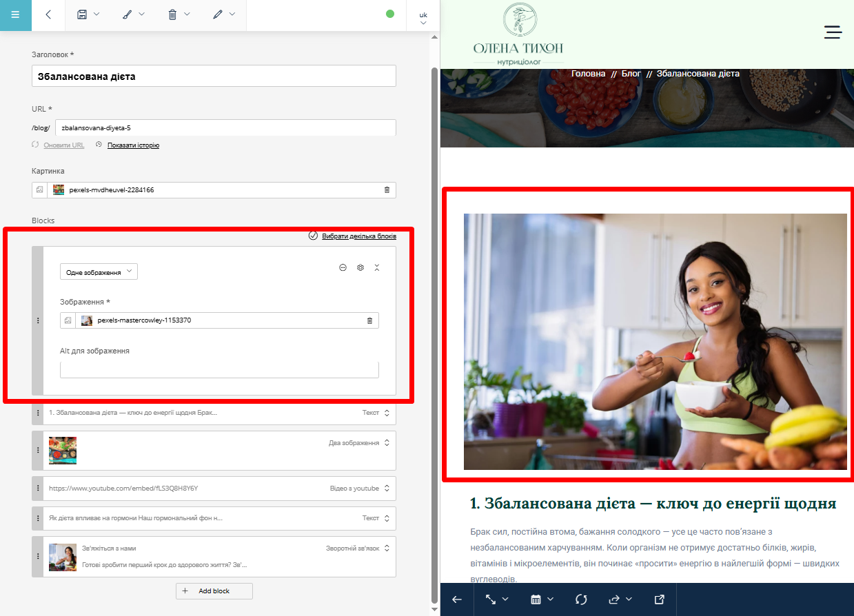
Task: Click the 'Alt для зображення' input field
Action: click(x=219, y=370)
